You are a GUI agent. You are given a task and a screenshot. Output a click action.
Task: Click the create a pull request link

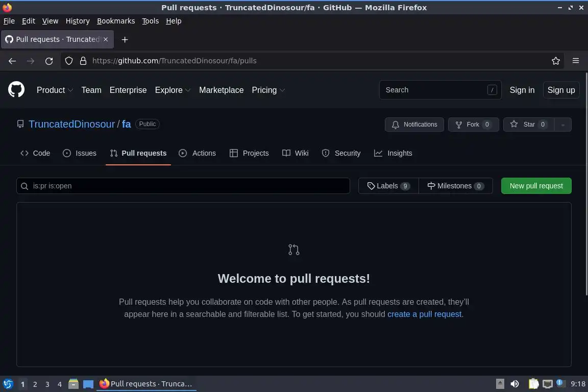coord(424,314)
